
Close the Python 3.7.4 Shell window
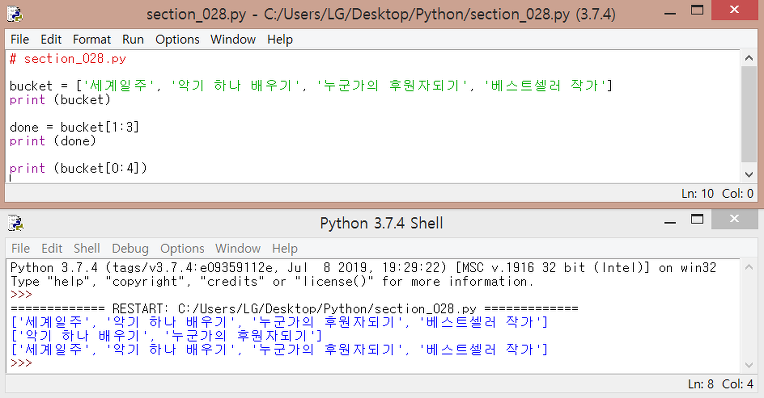734,219
